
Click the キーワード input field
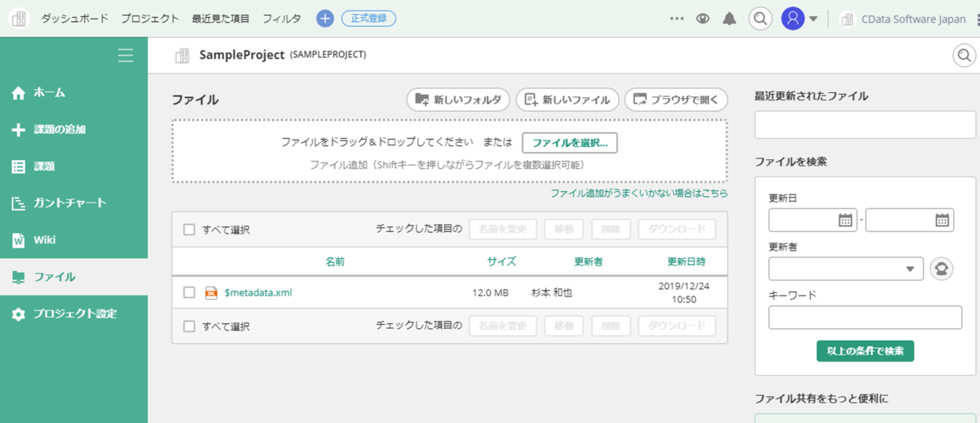[866, 318]
